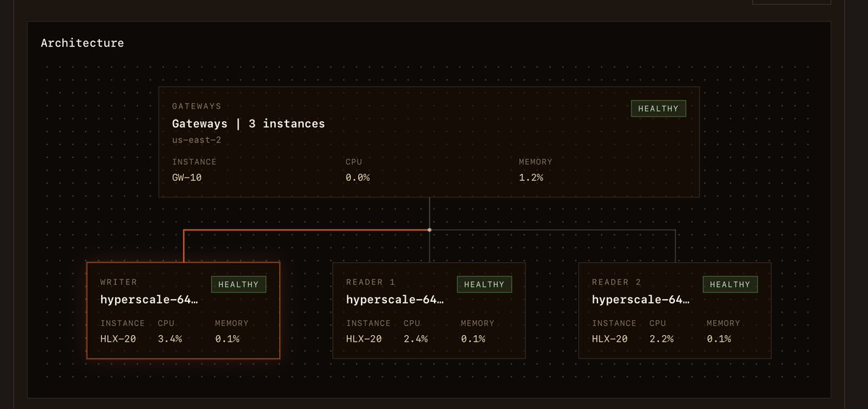The height and width of the screenshot is (409, 868).
Task: Click the Reader 2 HEALTHY status badge
Action: point(731,284)
